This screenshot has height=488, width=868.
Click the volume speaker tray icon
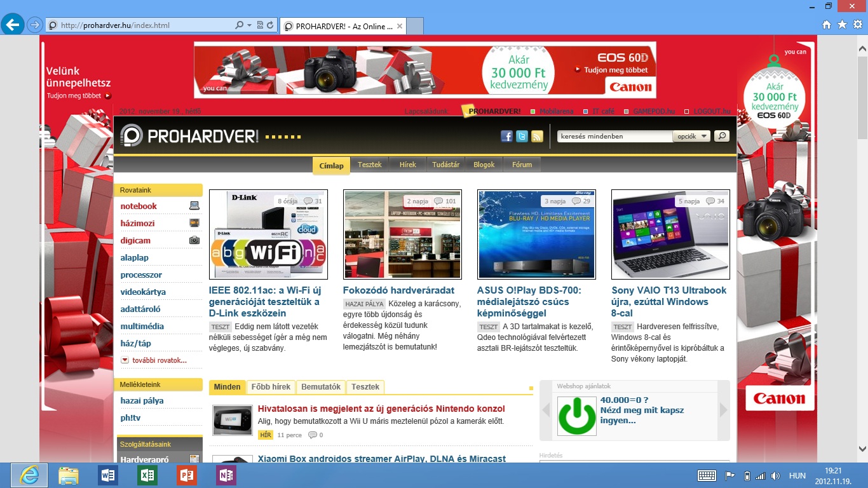tap(775, 475)
